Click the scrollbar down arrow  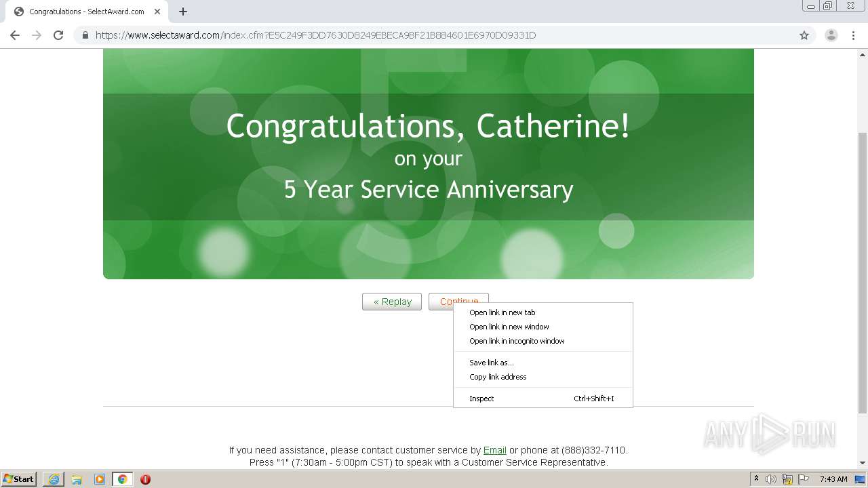click(863, 463)
